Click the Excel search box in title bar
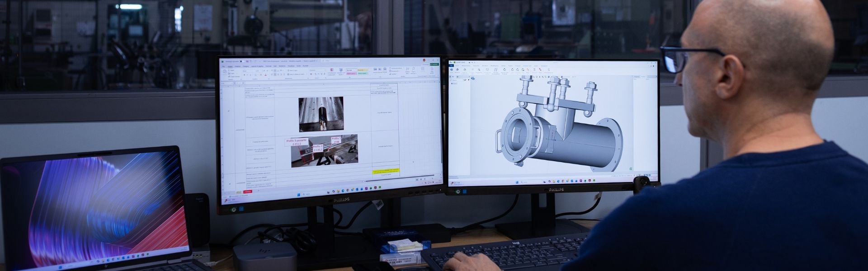 [340, 61]
